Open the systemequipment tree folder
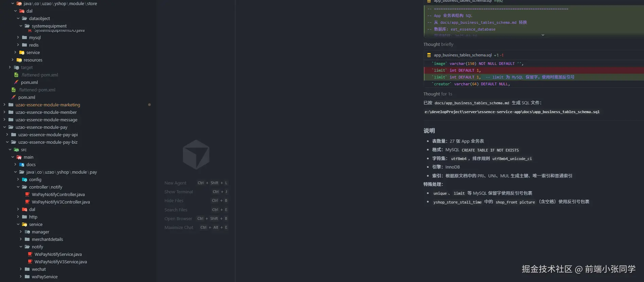Image resolution: width=644 pixels, height=282 pixels. pyautogui.click(x=49, y=26)
